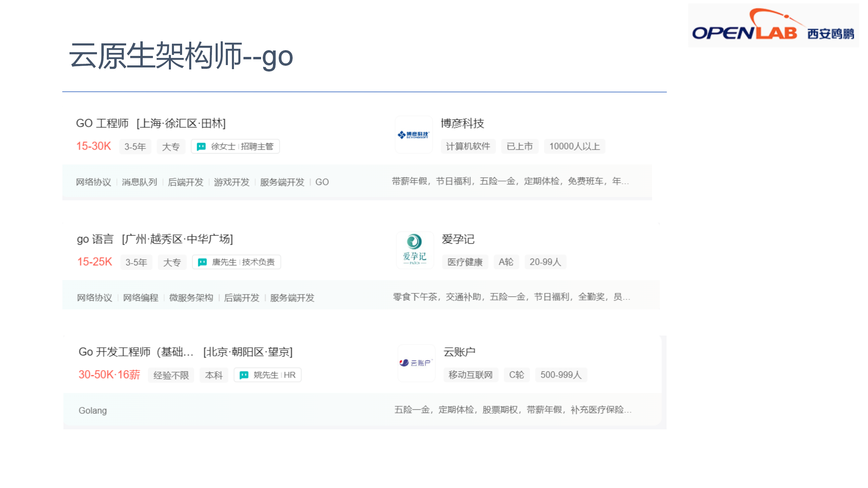Click the 15-30K salary text

point(94,146)
